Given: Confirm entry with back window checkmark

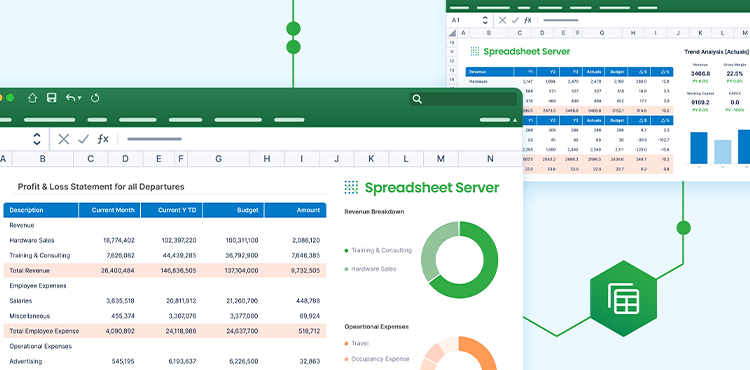Looking at the screenshot, I should click(515, 20).
